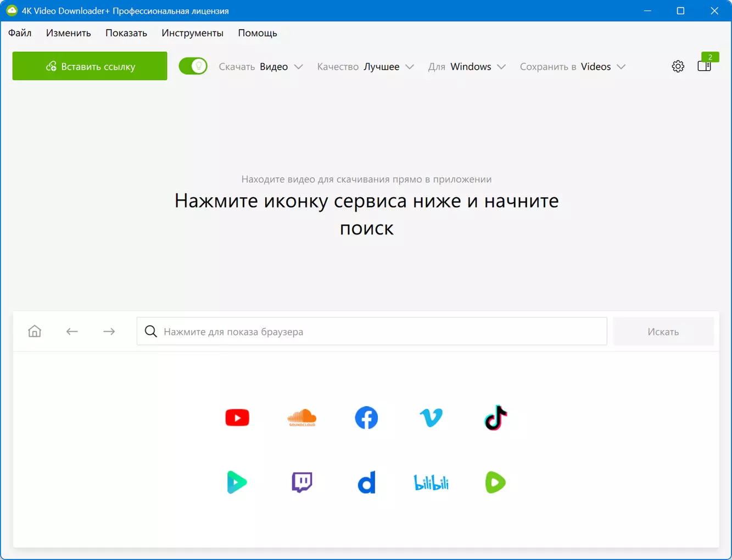The height and width of the screenshot is (560, 732).
Task: Expand the Скачать Видео dropdown
Action: pyautogui.click(x=261, y=66)
